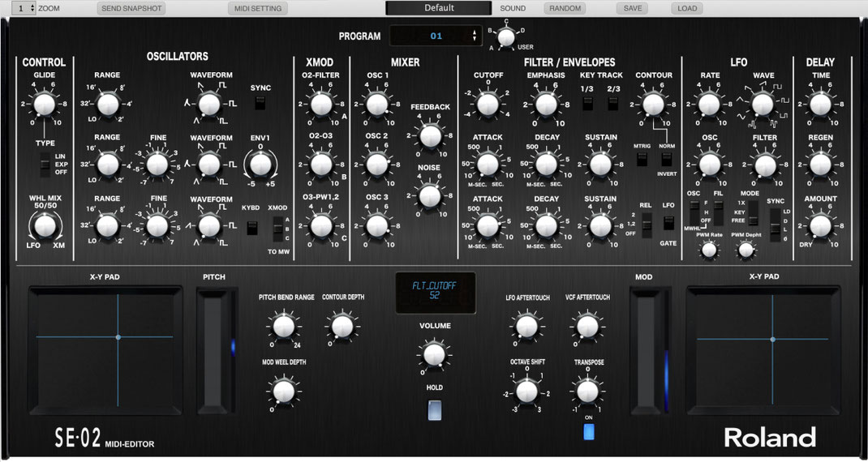
Task: Toggle the MTRIG switch
Action: click(x=642, y=159)
